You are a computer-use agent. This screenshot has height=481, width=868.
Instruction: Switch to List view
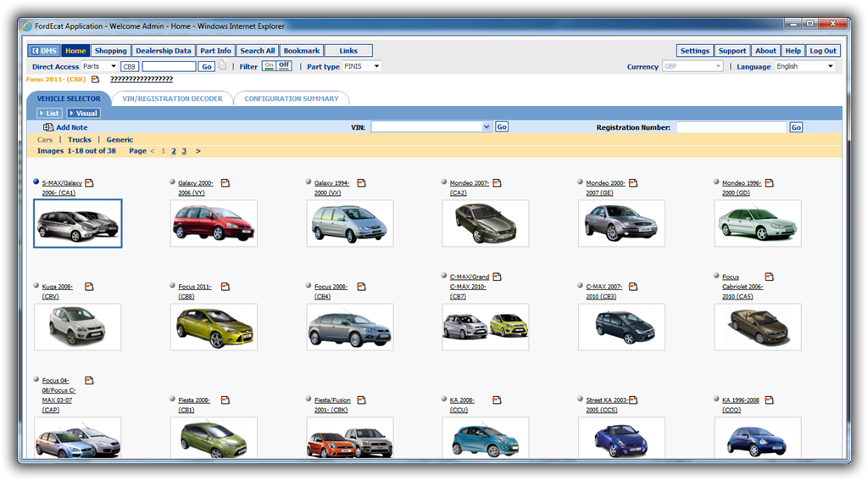click(48, 113)
